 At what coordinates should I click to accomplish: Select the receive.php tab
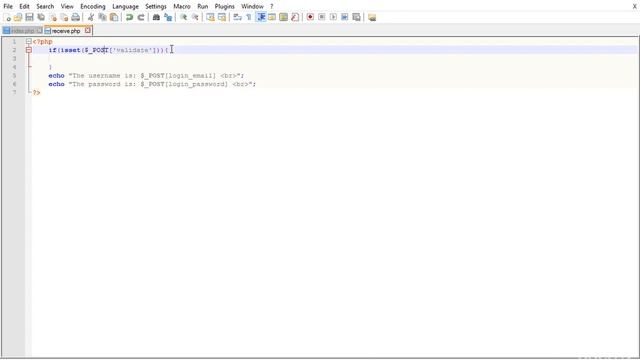coord(66,31)
